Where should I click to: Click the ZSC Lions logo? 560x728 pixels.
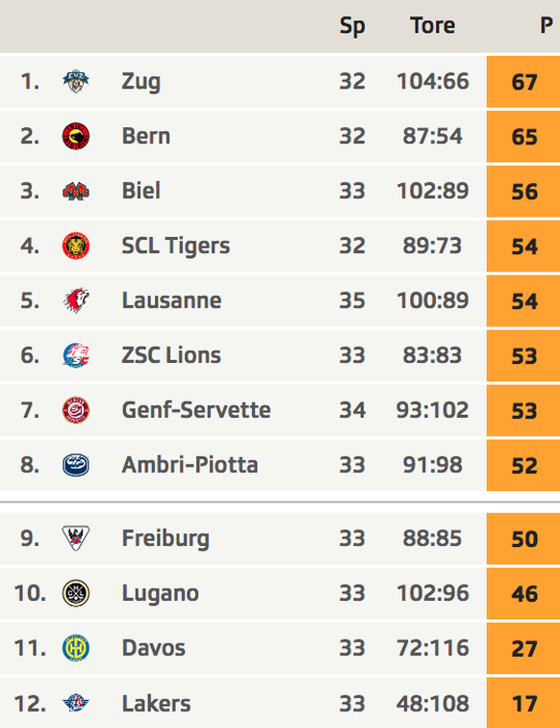point(76,355)
